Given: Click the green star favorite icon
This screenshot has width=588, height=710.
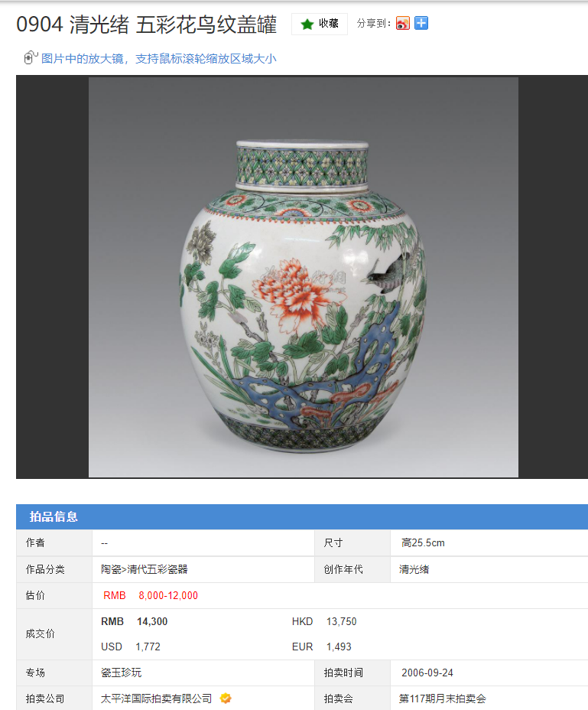Looking at the screenshot, I should point(307,24).
